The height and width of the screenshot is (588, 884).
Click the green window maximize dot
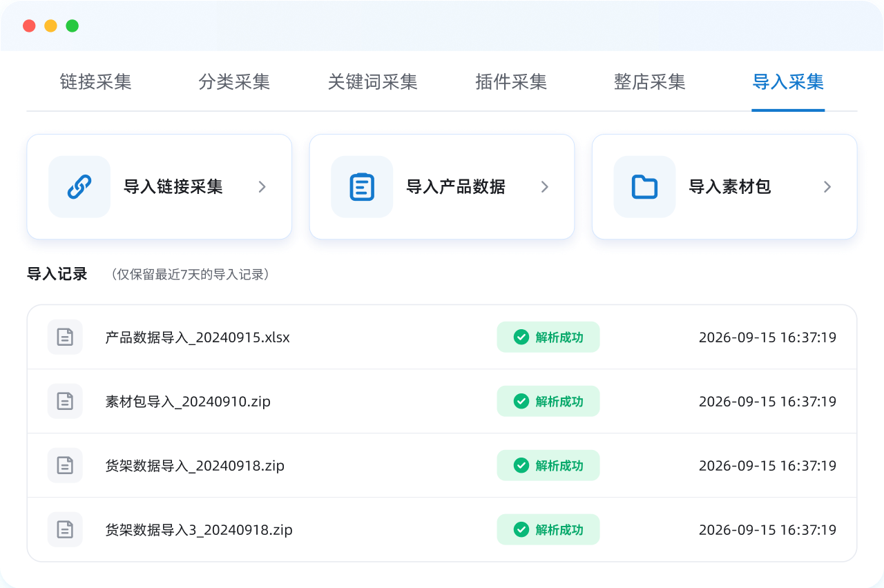pos(72,26)
